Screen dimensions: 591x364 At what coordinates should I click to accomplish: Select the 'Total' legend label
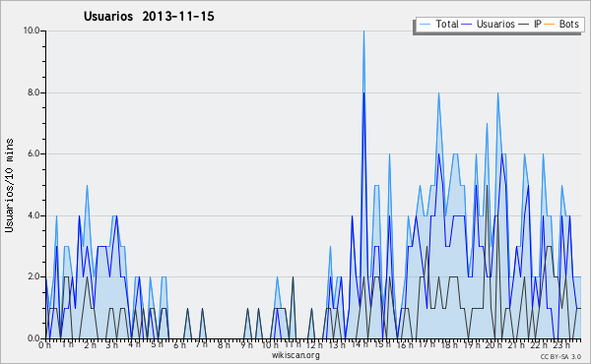[x=447, y=24]
